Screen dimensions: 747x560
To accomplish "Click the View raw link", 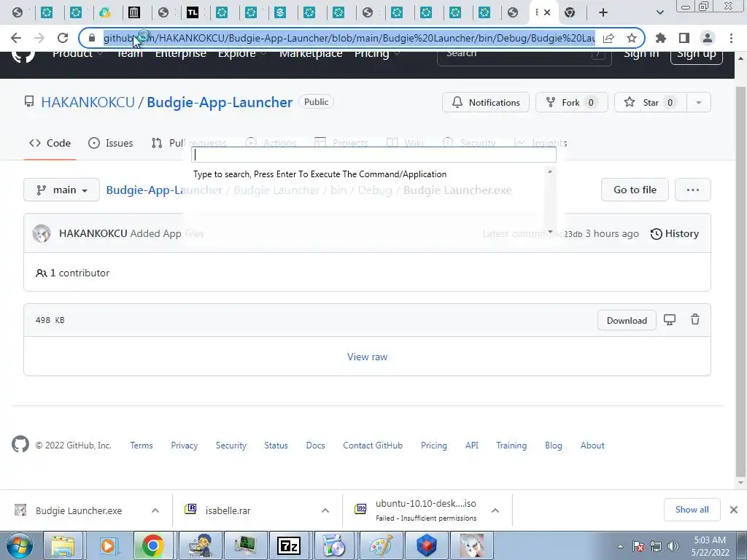I will click(x=367, y=357).
